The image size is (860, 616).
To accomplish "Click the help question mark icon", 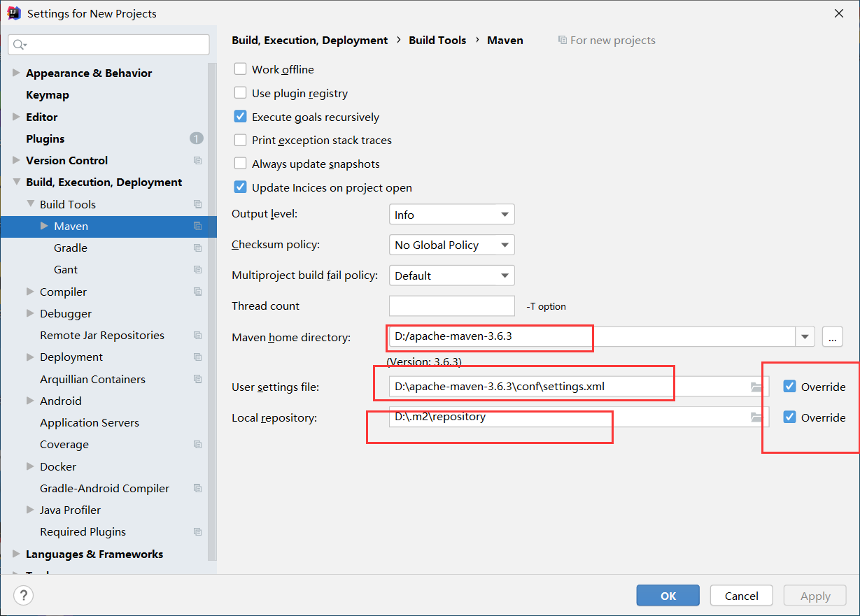I will pyautogui.click(x=23, y=596).
